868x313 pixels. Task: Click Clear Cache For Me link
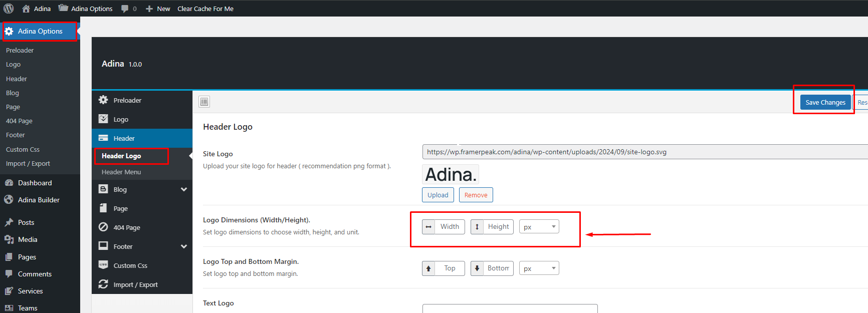click(205, 9)
